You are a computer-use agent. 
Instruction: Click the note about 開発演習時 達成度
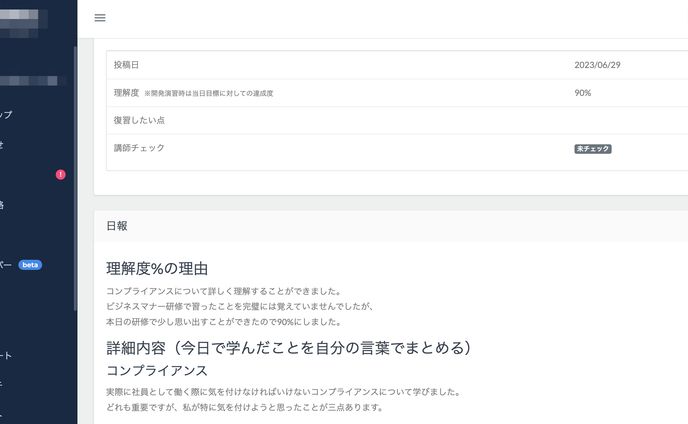point(209,93)
